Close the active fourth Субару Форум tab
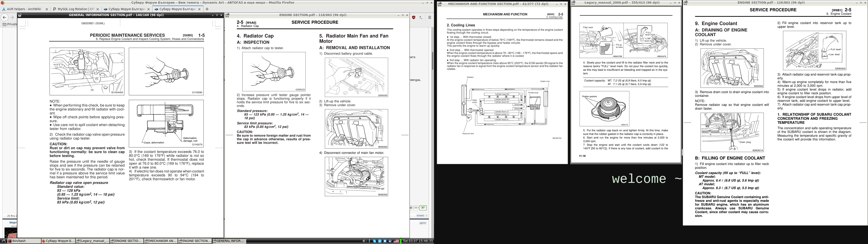Viewport: 868px width, 244px height. coord(199,9)
